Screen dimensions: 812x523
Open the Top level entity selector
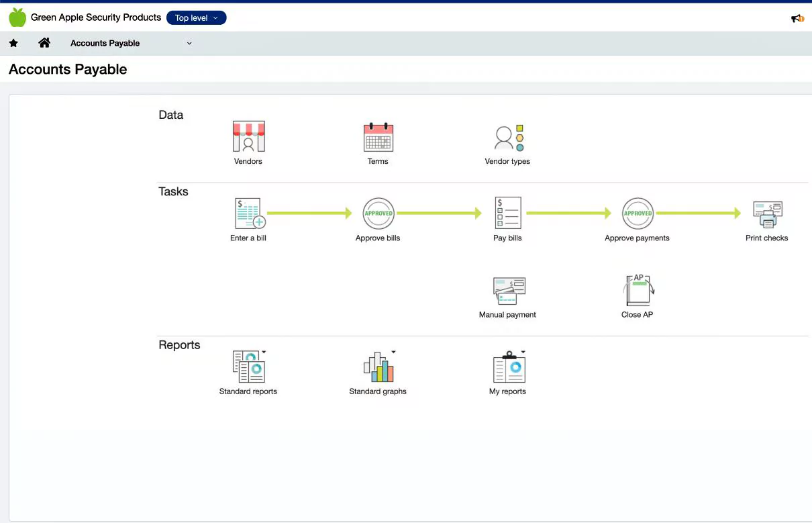click(x=196, y=18)
